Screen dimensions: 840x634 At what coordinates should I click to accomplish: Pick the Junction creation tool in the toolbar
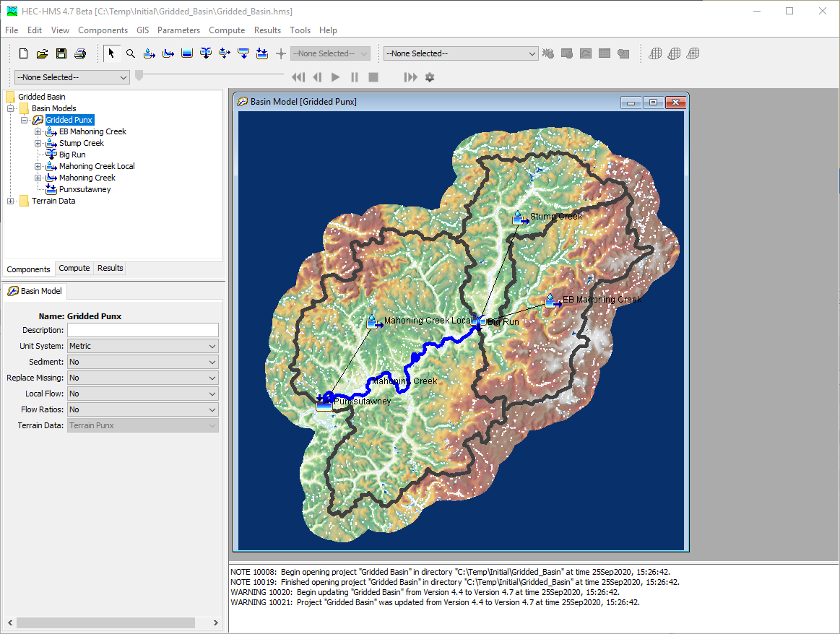(206, 53)
